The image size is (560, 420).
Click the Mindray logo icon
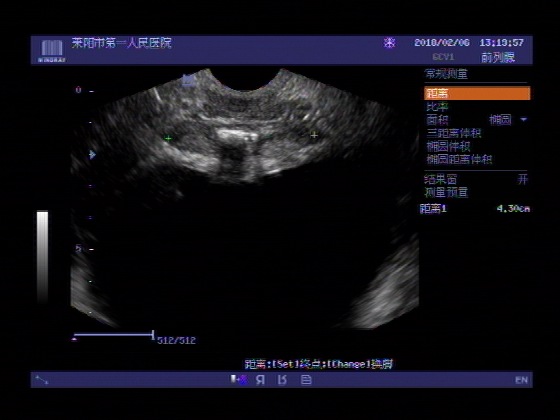pyautogui.click(x=52, y=50)
